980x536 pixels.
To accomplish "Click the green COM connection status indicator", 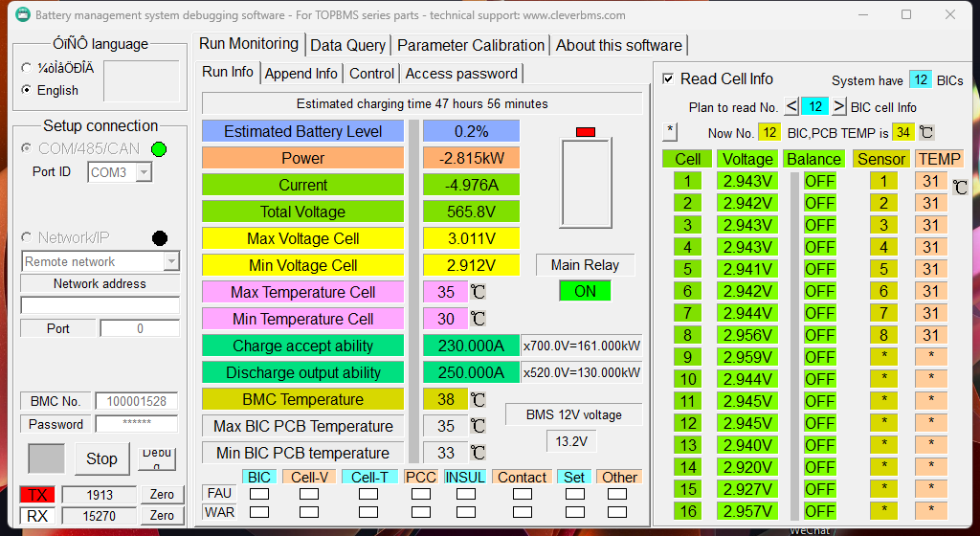I will (160, 149).
